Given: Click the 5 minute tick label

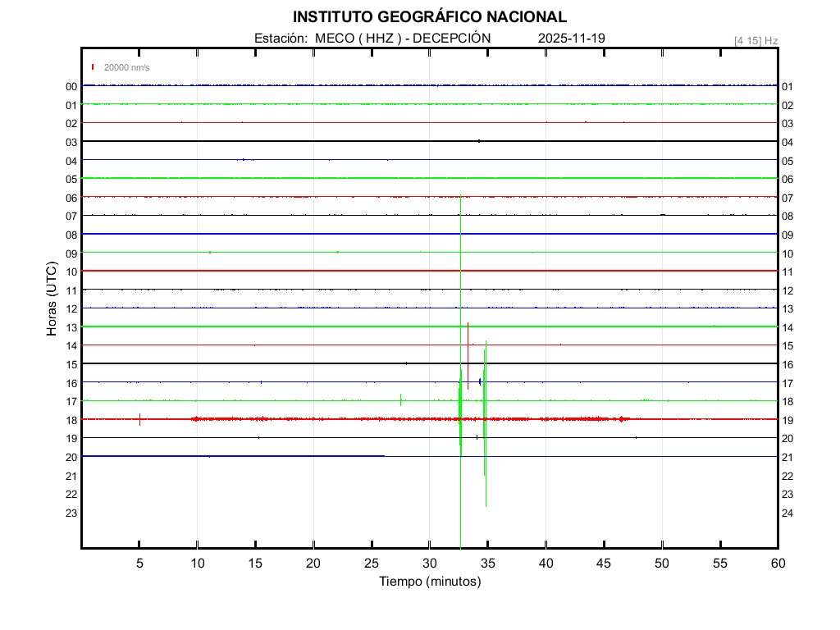Looking at the screenshot, I should pos(139,564).
